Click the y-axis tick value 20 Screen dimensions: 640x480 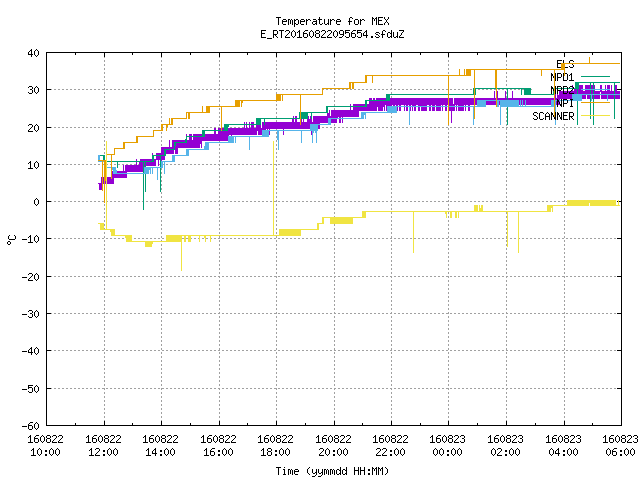[33, 128]
